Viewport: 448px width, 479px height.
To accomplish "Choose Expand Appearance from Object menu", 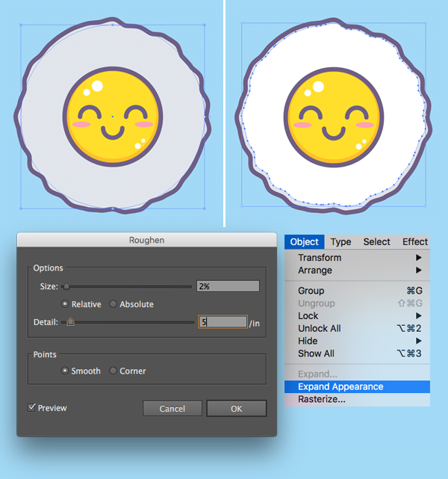I will pyautogui.click(x=340, y=387).
